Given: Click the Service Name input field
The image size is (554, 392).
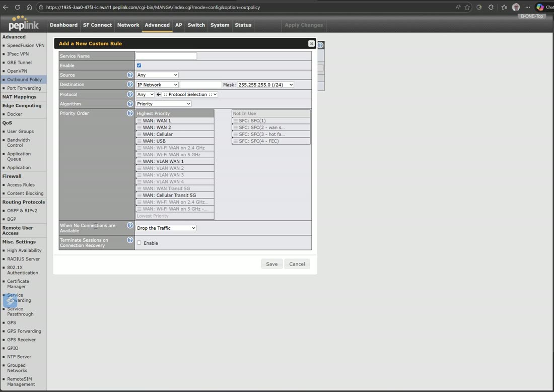Looking at the screenshot, I should (x=166, y=56).
